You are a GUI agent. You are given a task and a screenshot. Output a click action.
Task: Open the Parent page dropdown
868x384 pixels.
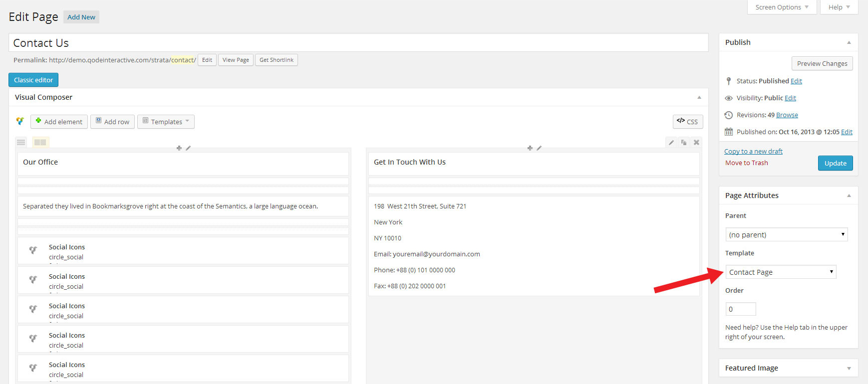(x=786, y=234)
